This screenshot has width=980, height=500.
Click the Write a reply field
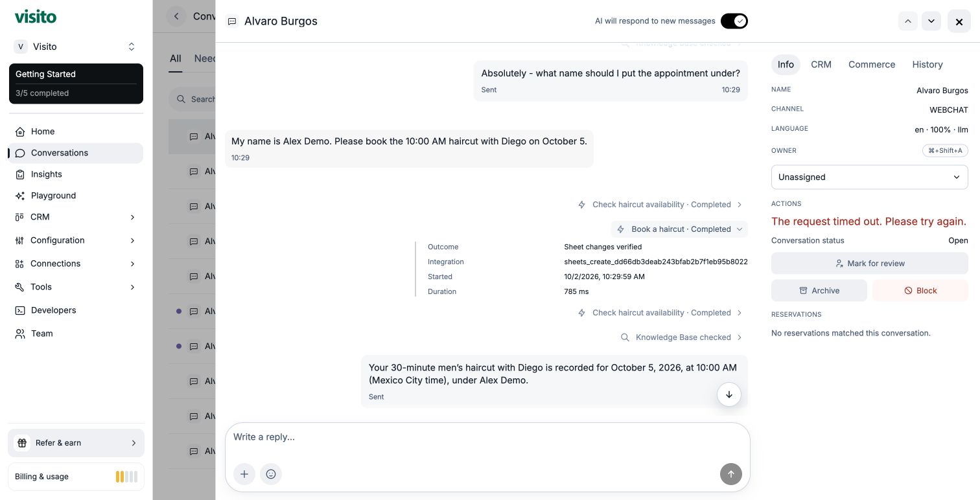(x=487, y=437)
